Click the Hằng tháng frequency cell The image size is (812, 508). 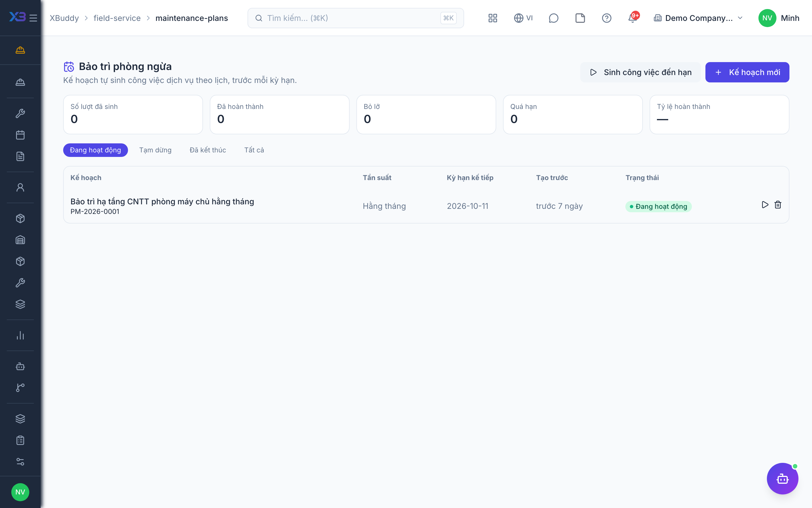coord(384,206)
